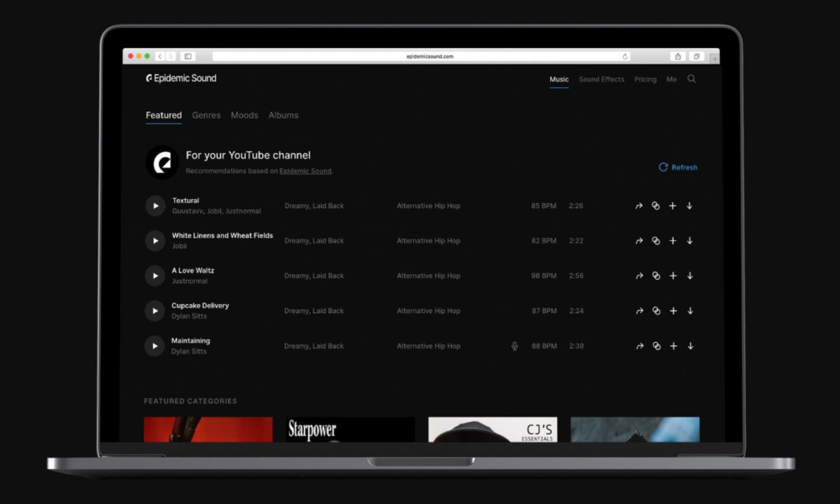
Task: Add Textural to a playlist
Action: pyautogui.click(x=672, y=206)
